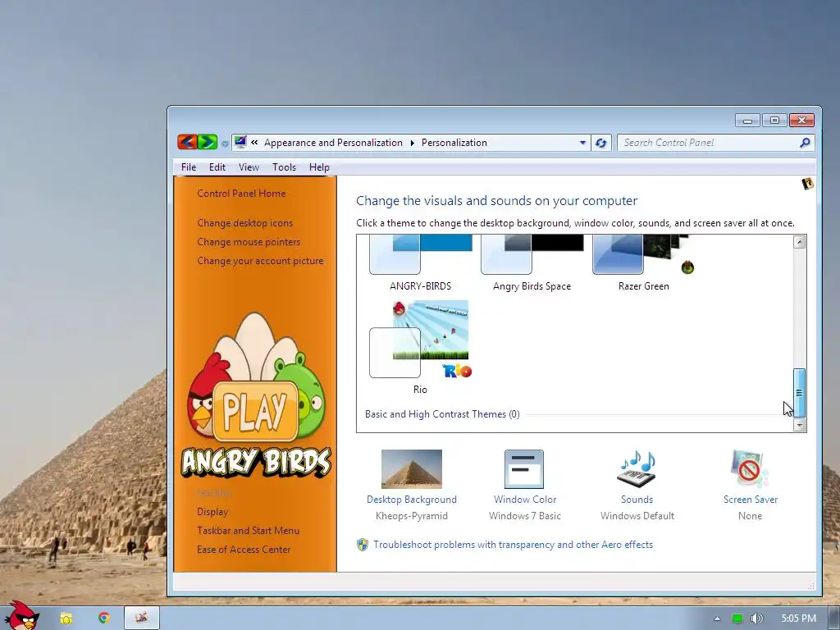
Task: Open Sounds settings icon
Action: coord(637,468)
